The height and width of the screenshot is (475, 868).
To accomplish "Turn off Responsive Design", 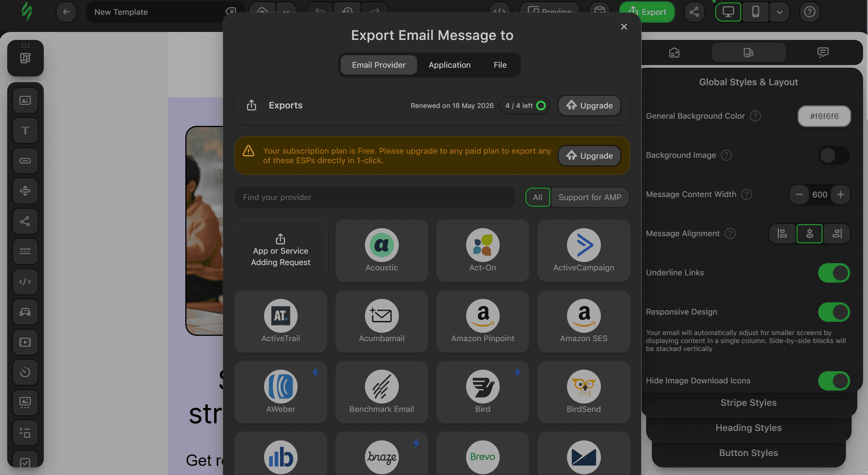I will (x=834, y=312).
